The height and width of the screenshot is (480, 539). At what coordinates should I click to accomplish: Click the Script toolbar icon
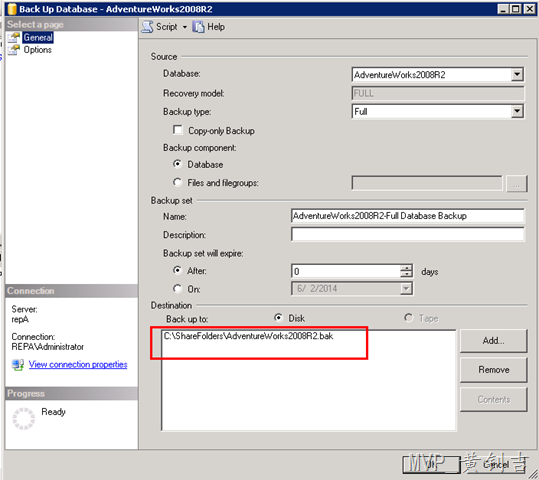[x=147, y=27]
